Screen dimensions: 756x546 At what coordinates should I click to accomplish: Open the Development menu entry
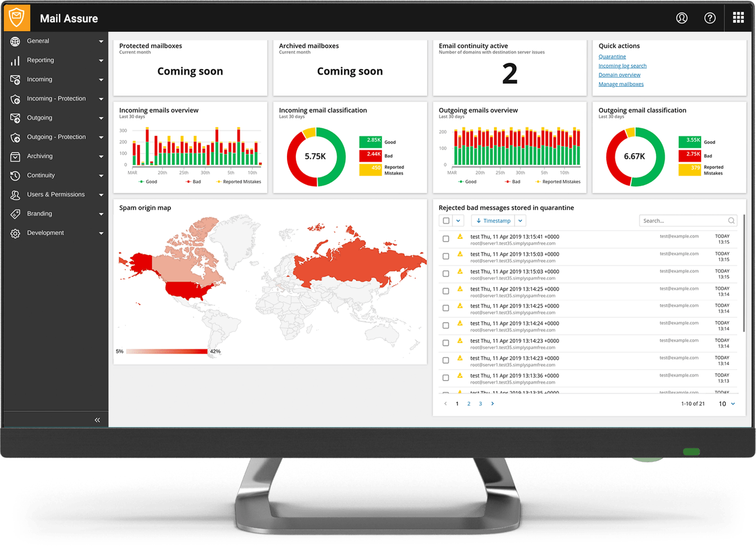point(15,232)
